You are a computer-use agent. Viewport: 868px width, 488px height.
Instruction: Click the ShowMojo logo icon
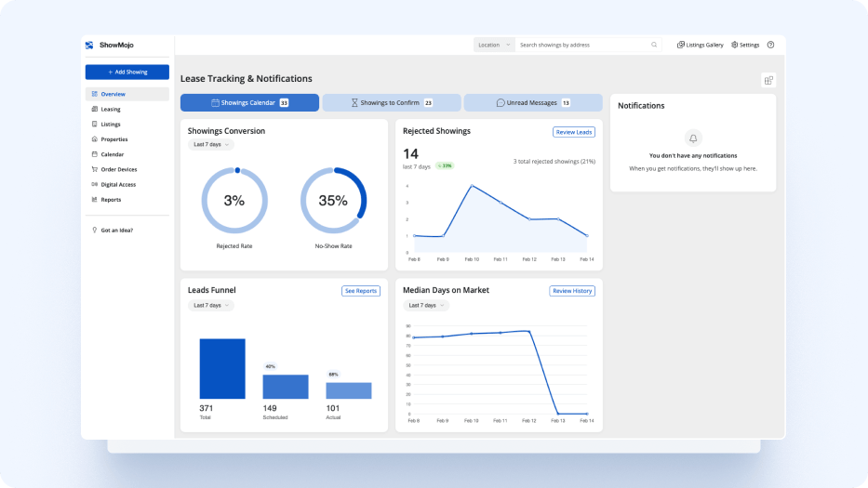coord(89,45)
